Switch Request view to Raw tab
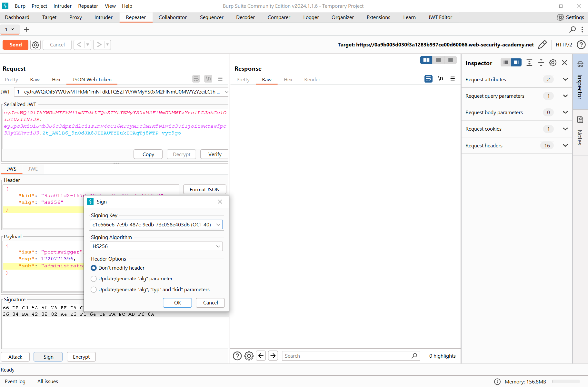This screenshot has width=588, height=387. click(35, 80)
